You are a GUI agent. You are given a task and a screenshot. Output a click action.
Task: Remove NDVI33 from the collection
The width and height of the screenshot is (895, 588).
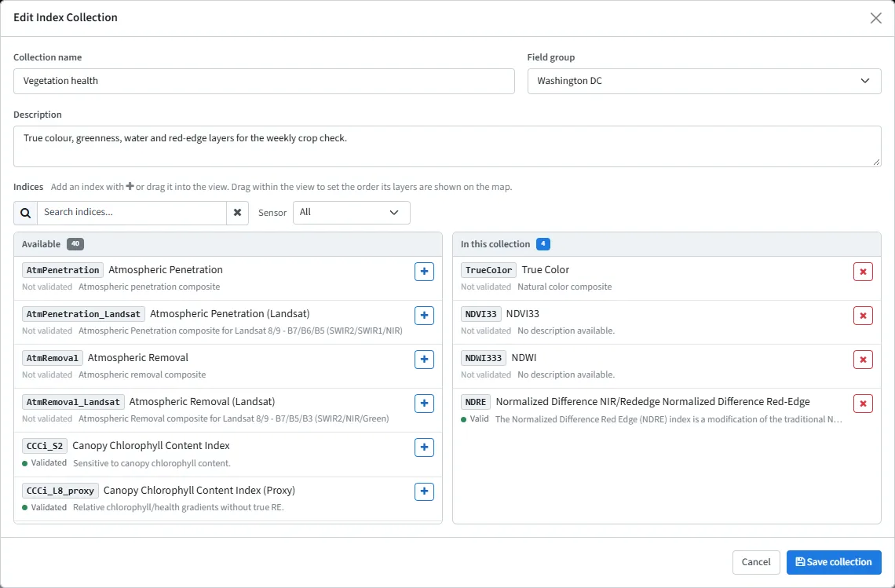863,316
